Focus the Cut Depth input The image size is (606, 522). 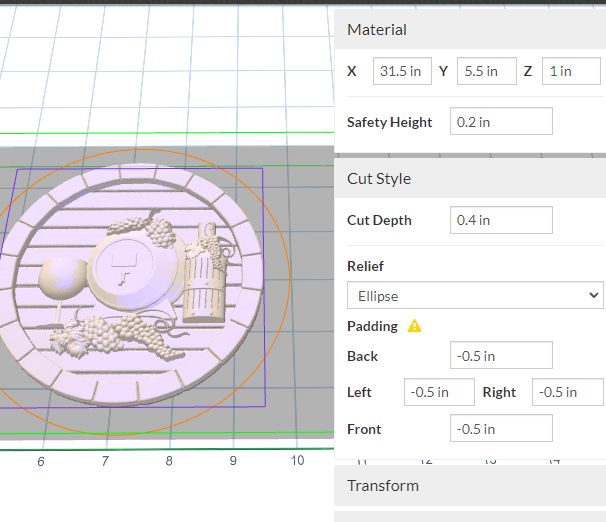coord(501,220)
